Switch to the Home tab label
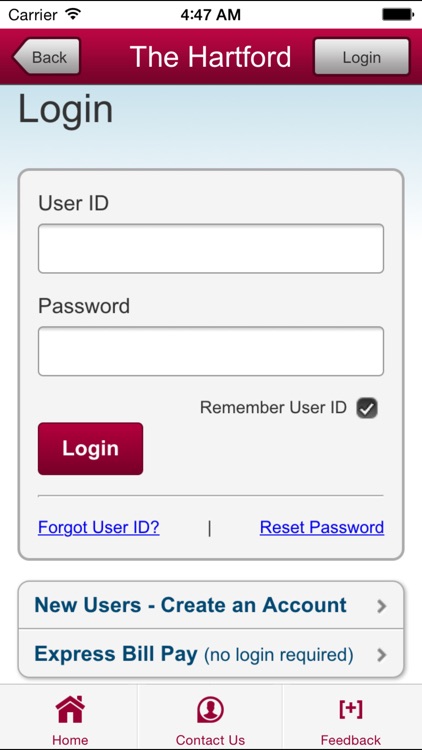 click(x=70, y=739)
